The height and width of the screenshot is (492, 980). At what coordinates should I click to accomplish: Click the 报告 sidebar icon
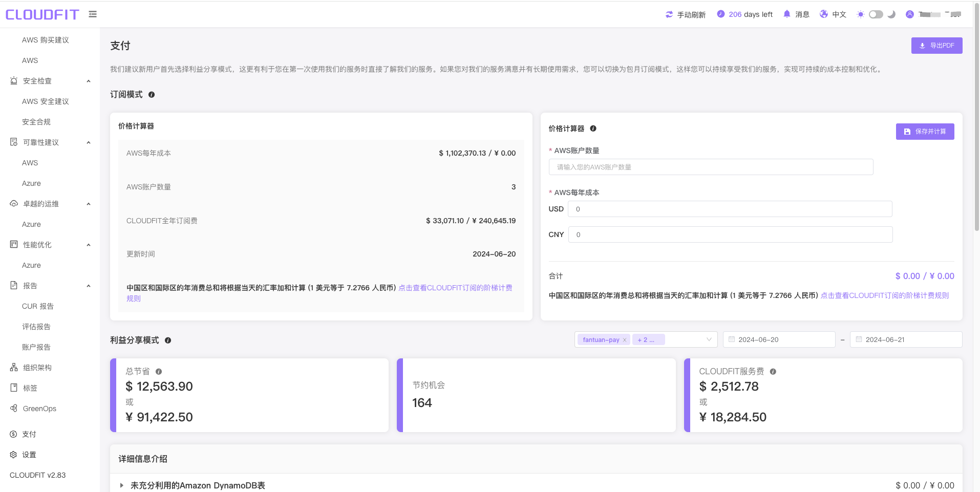(x=14, y=286)
